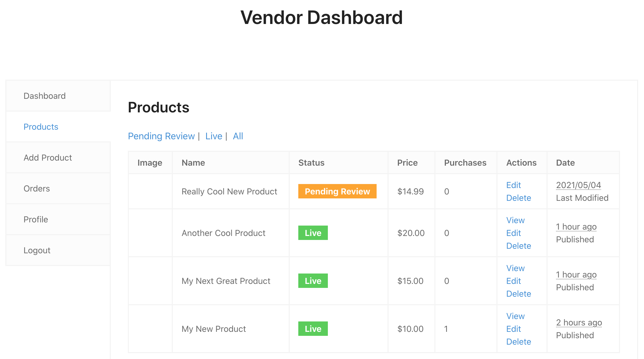View My Next Great Product

(x=515, y=268)
